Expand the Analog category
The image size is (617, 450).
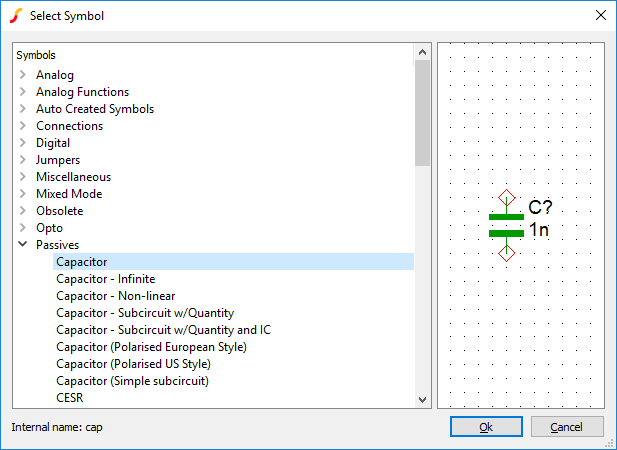pos(23,75)
